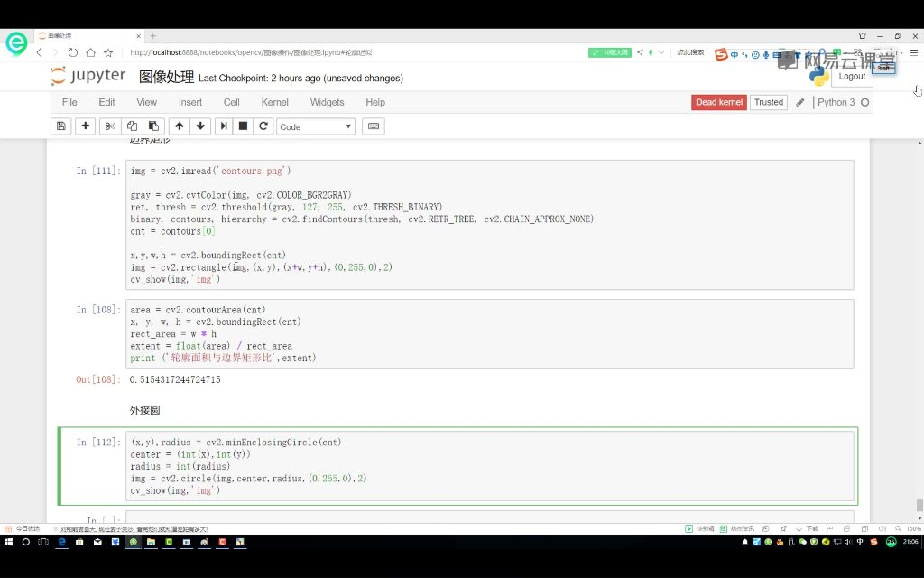Open the Kernel menu
This screenshot has width=924, height=578.
274,102
